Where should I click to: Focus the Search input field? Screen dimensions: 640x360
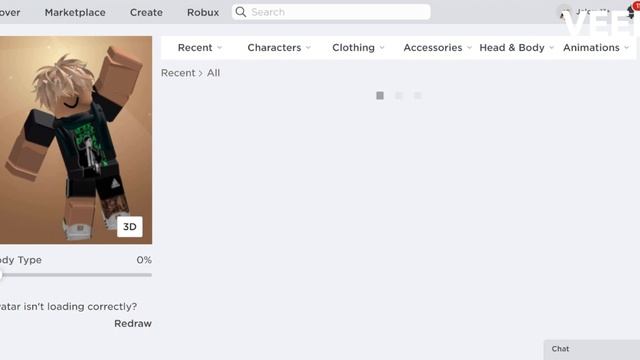331,12
